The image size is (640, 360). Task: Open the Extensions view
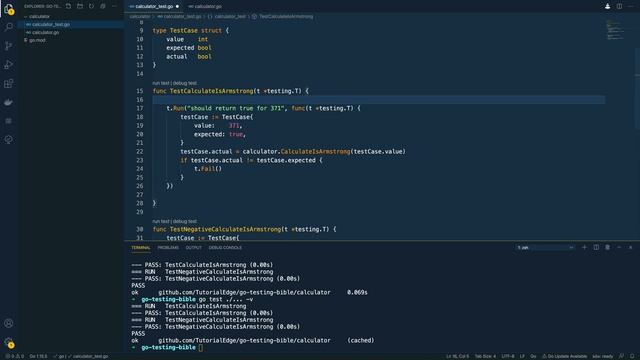(9, 83)
